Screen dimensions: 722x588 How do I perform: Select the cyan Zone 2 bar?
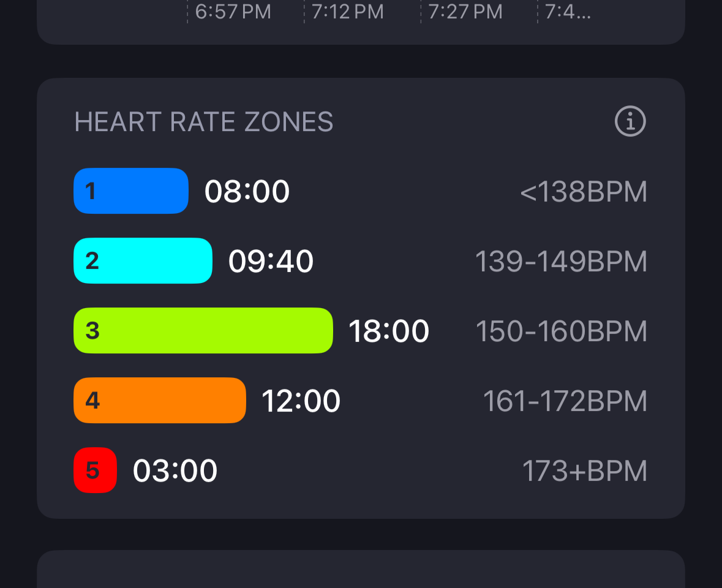(143, 260)
